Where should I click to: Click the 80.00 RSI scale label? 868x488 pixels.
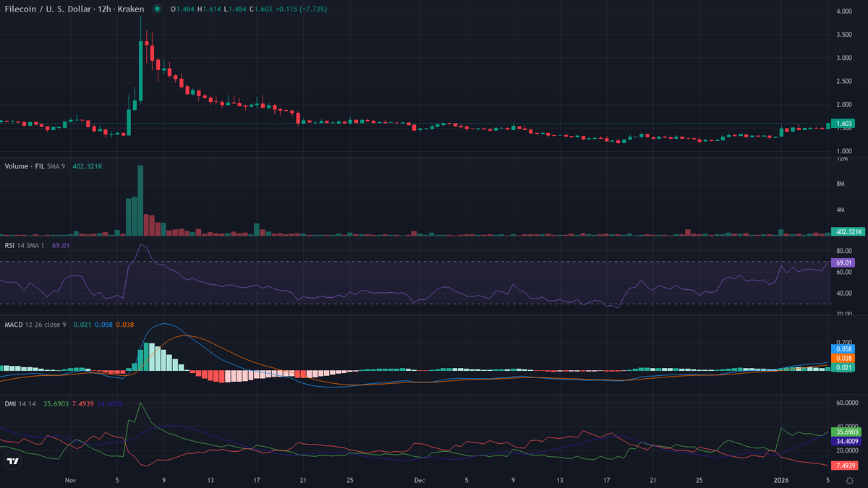(843, 251)
